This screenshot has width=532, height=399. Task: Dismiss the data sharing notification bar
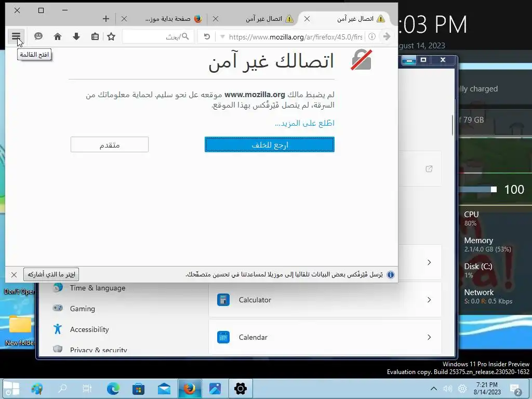14,274
